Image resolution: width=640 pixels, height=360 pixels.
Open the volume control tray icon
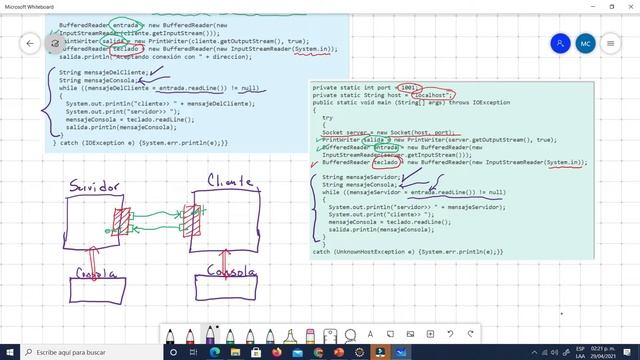coord(554,352)
